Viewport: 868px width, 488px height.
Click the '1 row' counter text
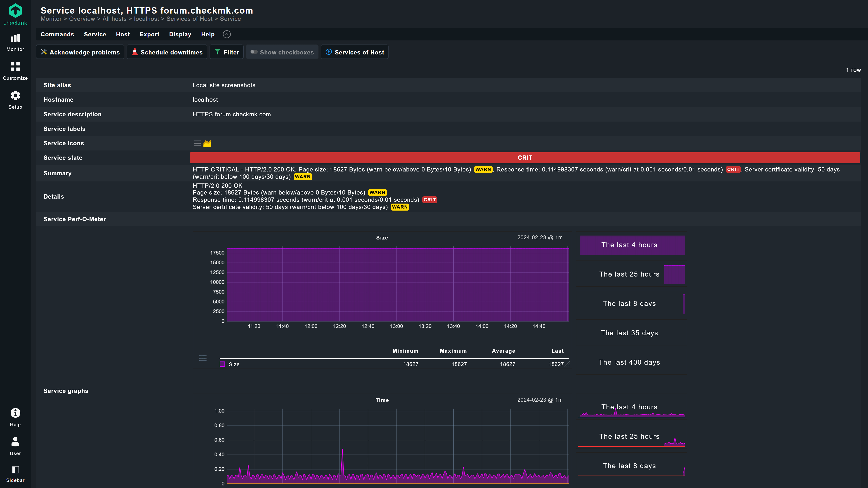(853, 70)
